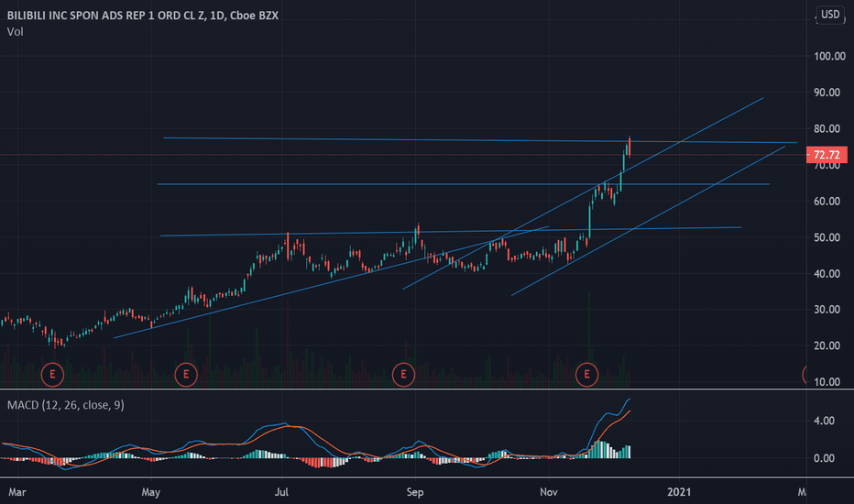Click the 100.00 price axis label
The image size is (854, 504).
coord(829,56)
